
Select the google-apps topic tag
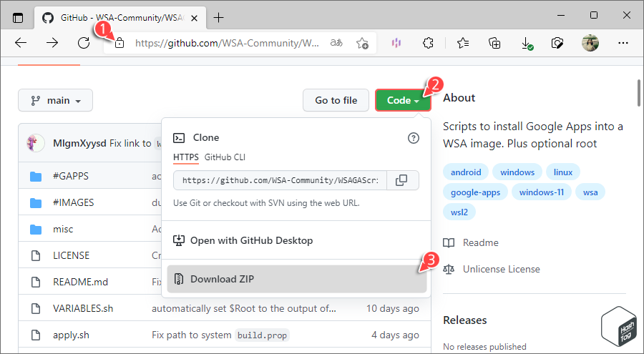click(x=475, y=192)
